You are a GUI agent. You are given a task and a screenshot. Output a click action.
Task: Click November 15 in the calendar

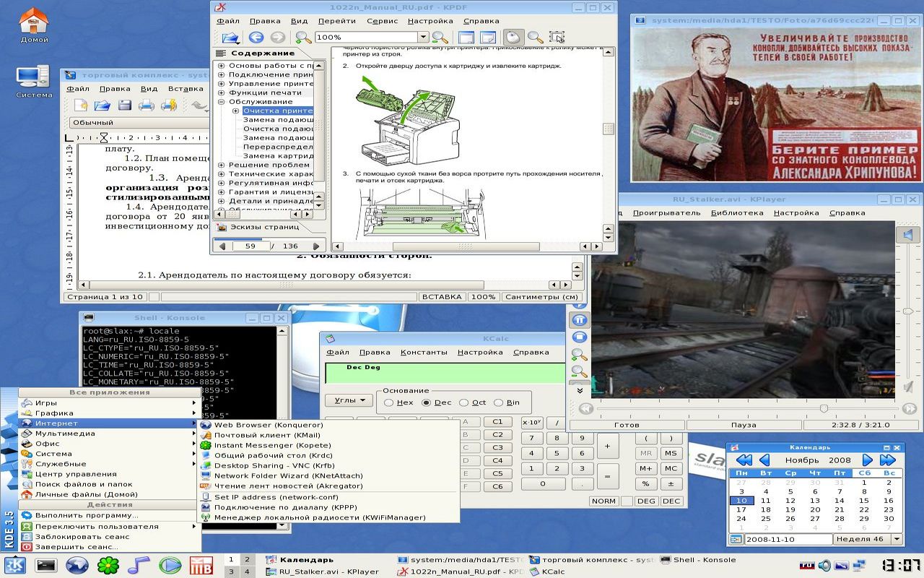(863, 500)
